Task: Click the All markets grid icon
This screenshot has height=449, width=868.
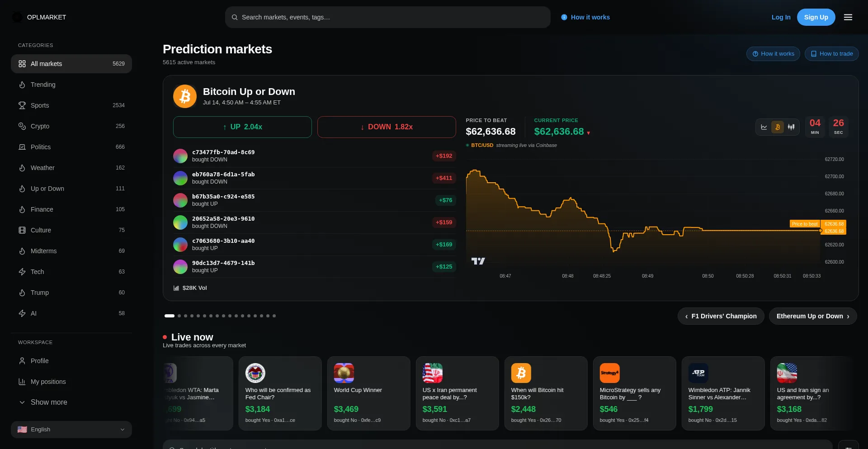Action: coord(22,64)
